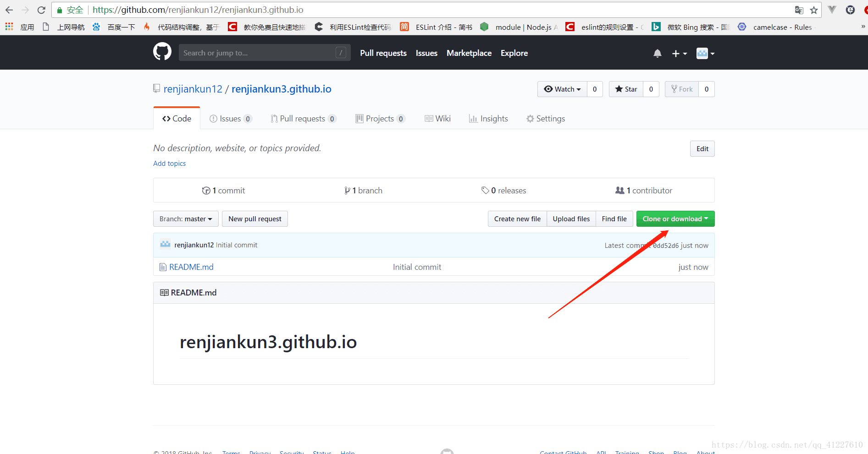
Task: Go to Marketplace in top navigation
Action: [x=469, y=53]
